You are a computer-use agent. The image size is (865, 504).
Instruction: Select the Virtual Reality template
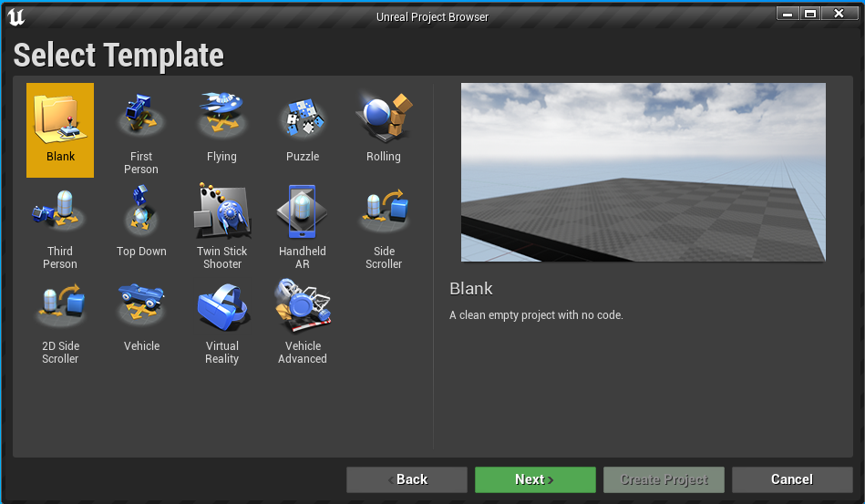(221, 320)
